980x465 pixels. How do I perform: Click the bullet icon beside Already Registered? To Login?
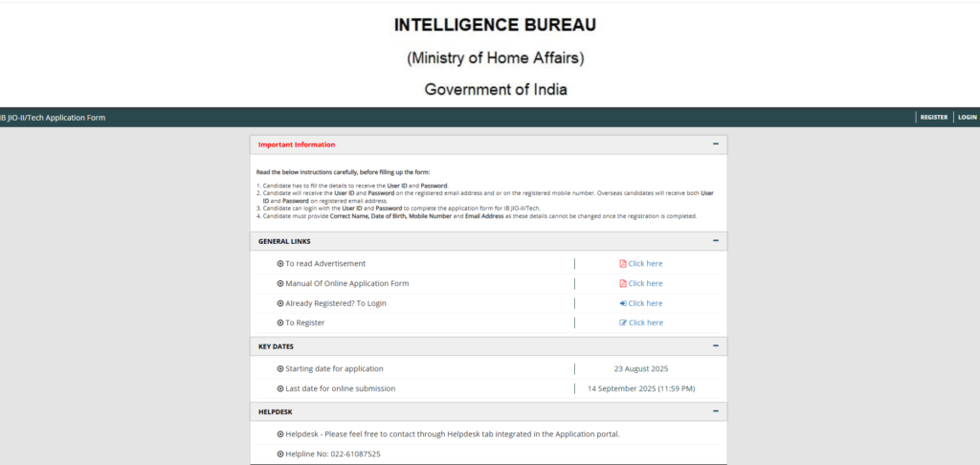click(x=280, y=303)
